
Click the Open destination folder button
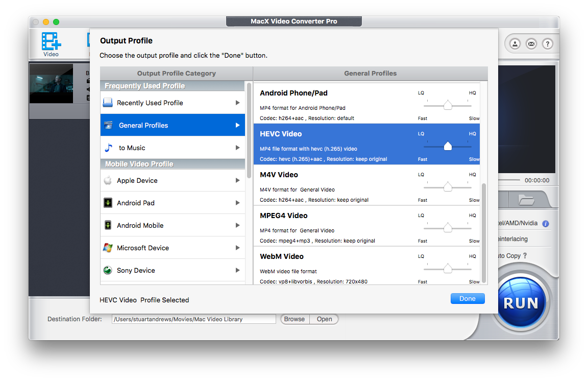click(325, 319)
